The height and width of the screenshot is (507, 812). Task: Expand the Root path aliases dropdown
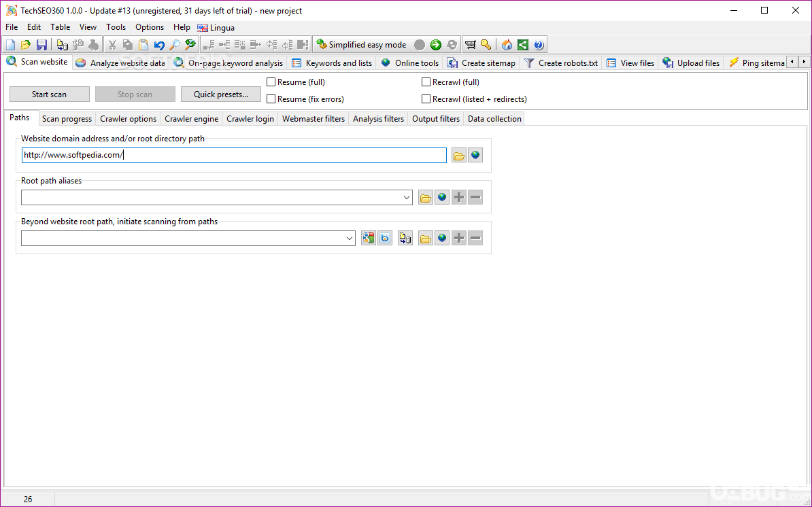coord(407,197)
